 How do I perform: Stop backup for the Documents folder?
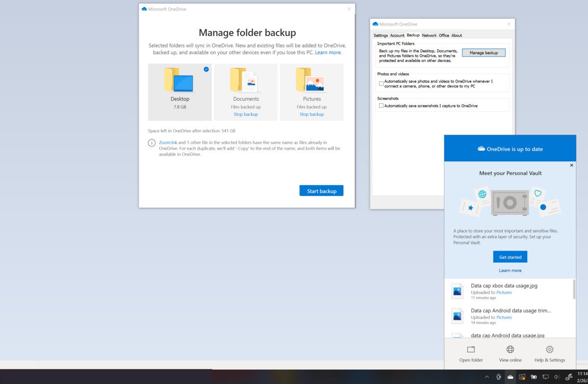tap(245, 114)
